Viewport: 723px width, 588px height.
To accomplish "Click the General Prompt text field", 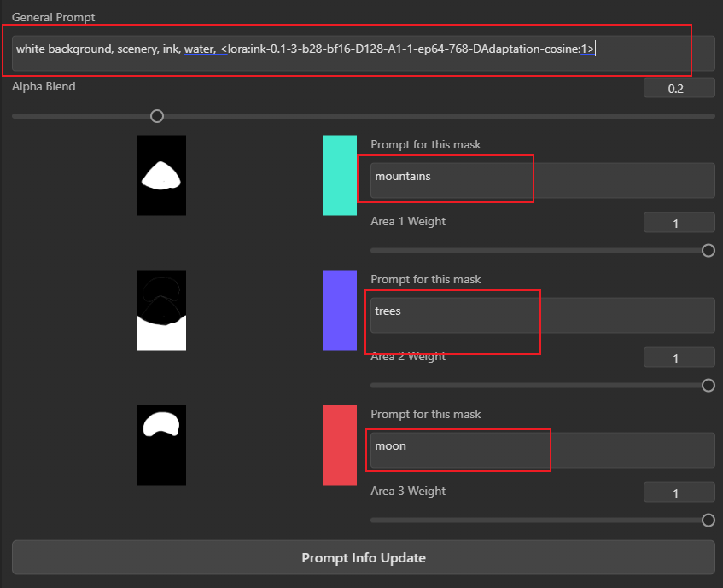I will (364, 53).
